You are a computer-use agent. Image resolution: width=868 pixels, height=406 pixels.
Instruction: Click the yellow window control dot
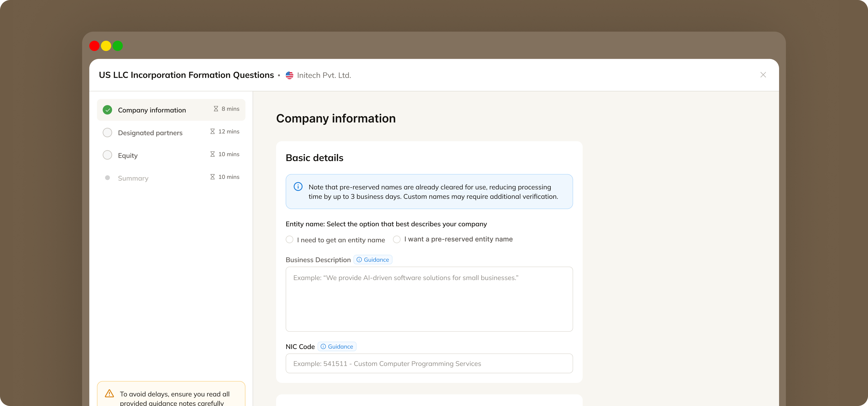[106, 46]
